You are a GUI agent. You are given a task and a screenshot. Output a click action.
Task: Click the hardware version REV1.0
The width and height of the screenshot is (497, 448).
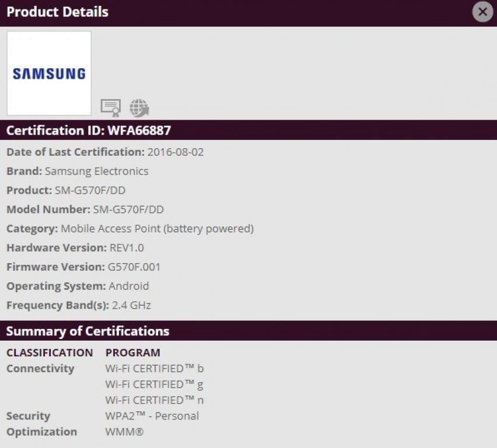click(127, 248)
